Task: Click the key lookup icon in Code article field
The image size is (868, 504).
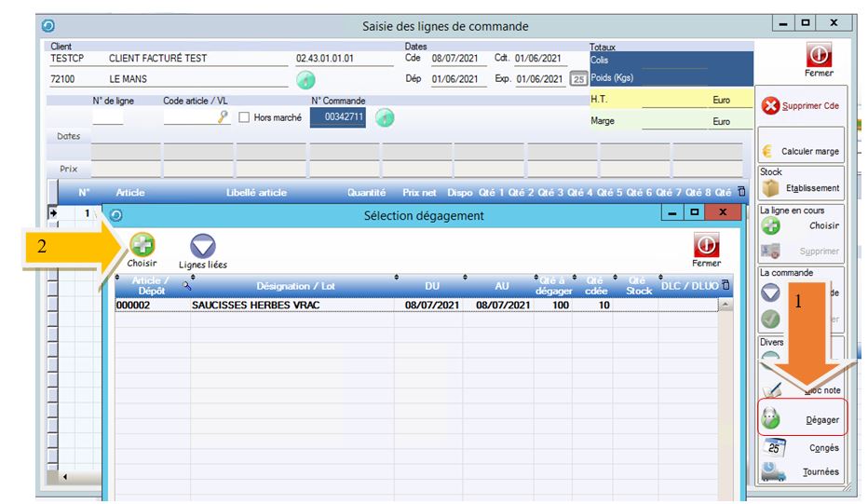Action: point(224,117)
